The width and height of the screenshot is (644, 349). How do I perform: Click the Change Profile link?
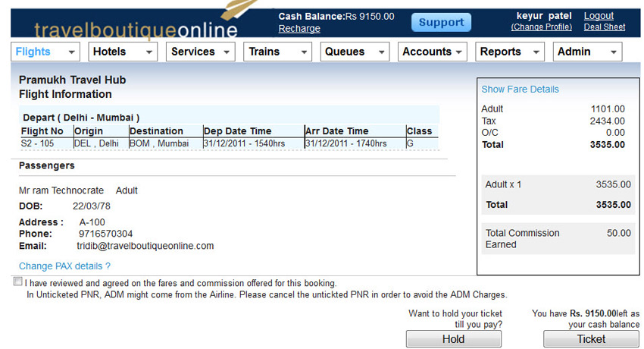(541, 27)
